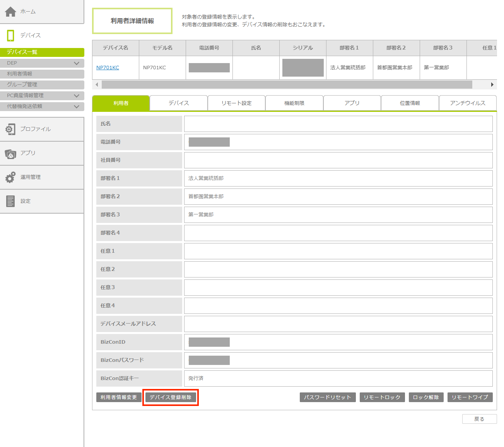The height and width of the screenshot is (447, 504).
Task: Expand 代替機発送依頼 submenu chevron
Action: point(77,106)
